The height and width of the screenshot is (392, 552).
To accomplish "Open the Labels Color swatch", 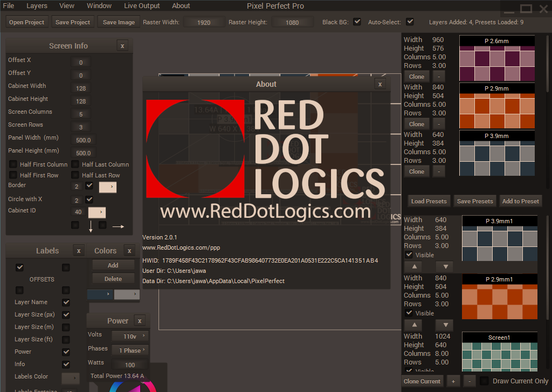I will coord(71,379).
